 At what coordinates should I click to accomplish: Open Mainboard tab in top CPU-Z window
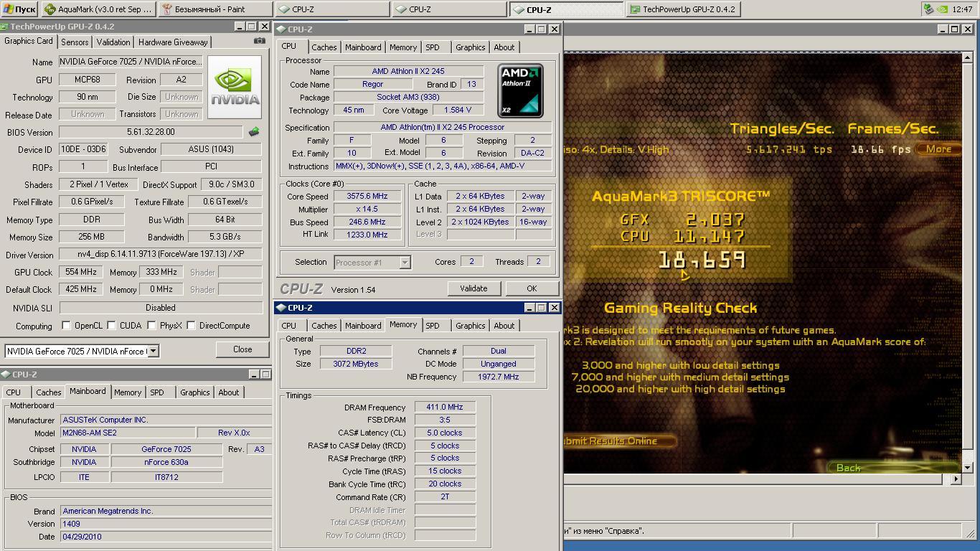(363, 47)
